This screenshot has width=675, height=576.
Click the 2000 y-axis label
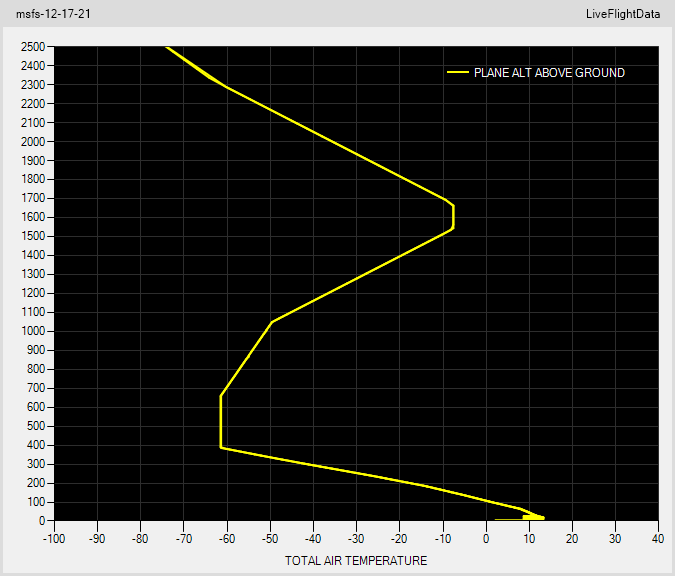33,141
